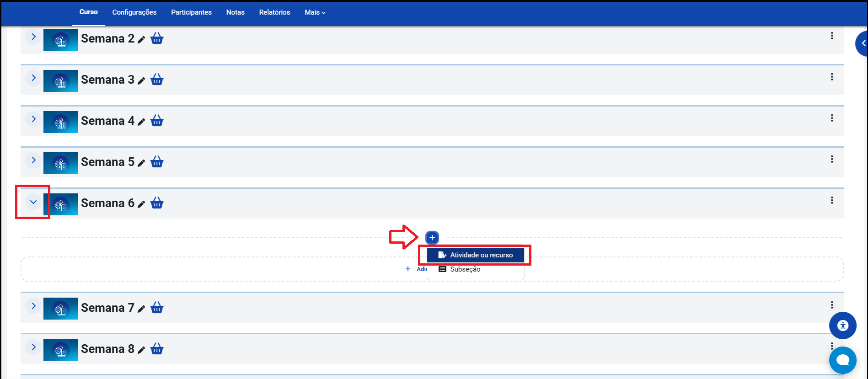This screenshot has height=379, width=868.
Task: Click the basket icon next to Semana 7
Action: pos(157,308)
